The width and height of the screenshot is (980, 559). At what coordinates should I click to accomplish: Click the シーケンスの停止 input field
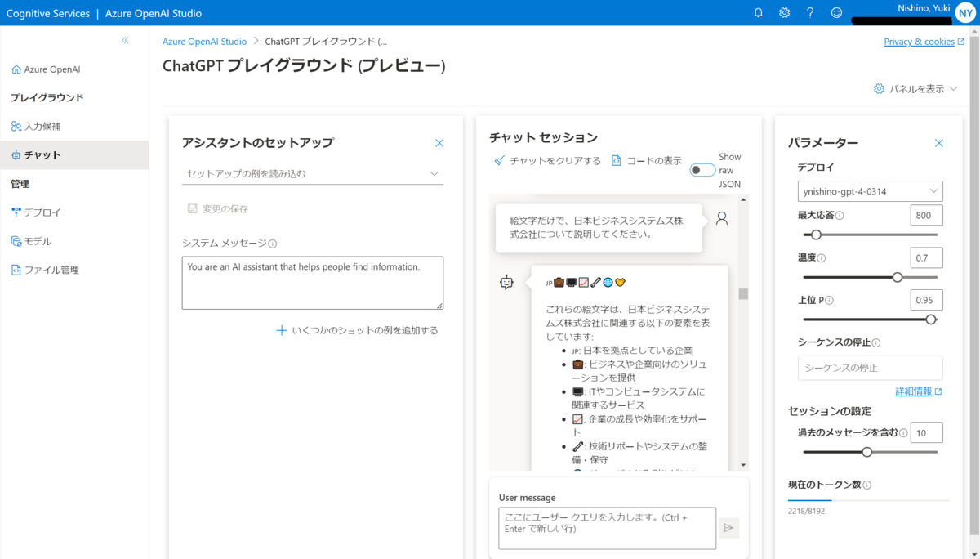(x=871, y=368)
